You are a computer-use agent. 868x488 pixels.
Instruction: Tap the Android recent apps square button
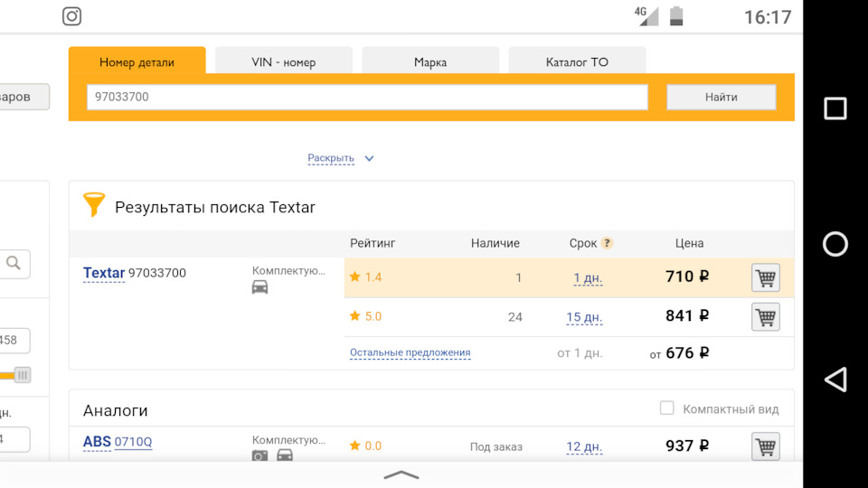click(x=835, y=109)
